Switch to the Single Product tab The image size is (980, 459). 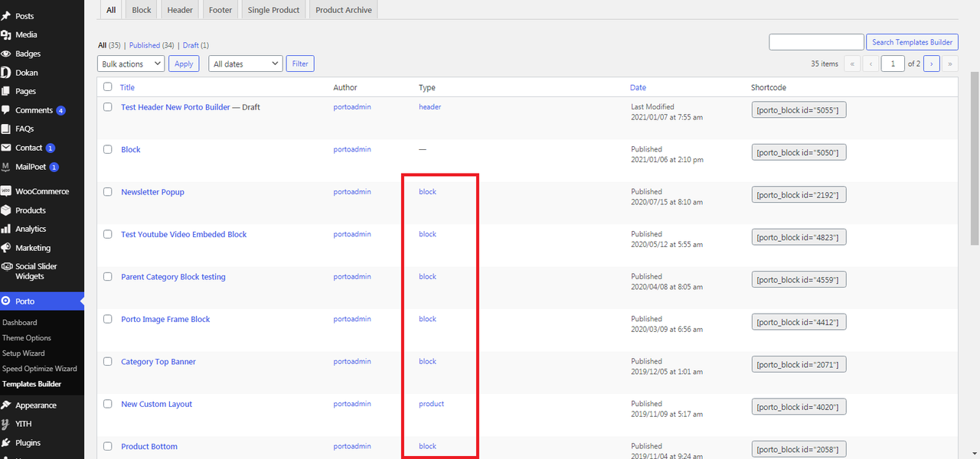click(273, 10)
